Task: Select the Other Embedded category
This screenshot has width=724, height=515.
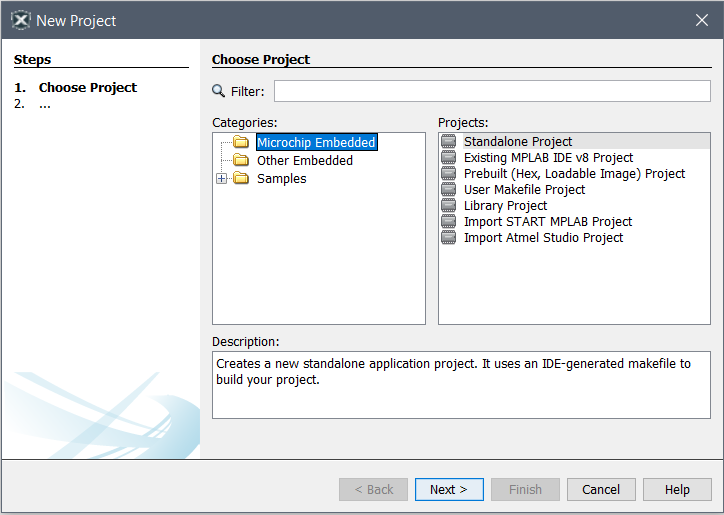Action: tap(304, 161)
